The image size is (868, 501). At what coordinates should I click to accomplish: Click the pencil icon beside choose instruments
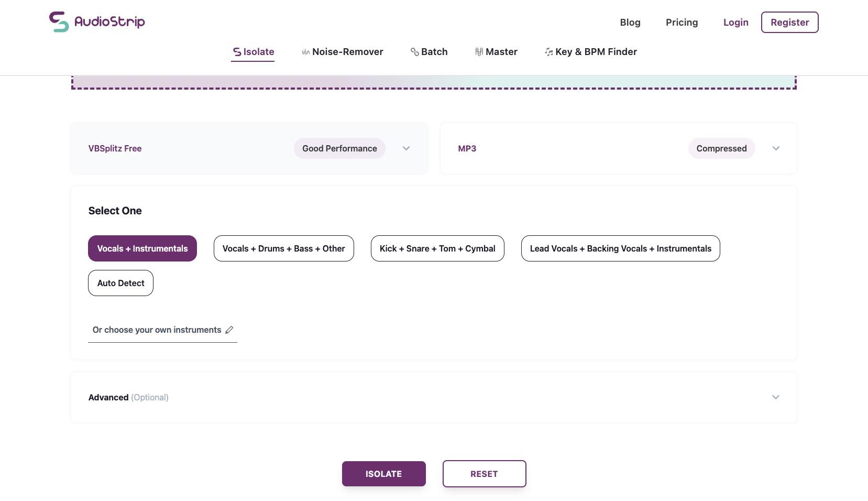coord(229,330)
